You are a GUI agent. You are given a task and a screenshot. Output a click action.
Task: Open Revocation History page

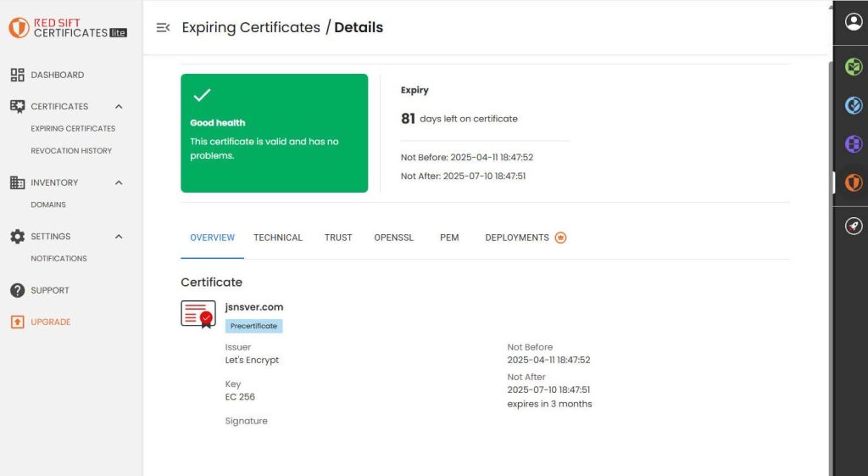(71, 151)
